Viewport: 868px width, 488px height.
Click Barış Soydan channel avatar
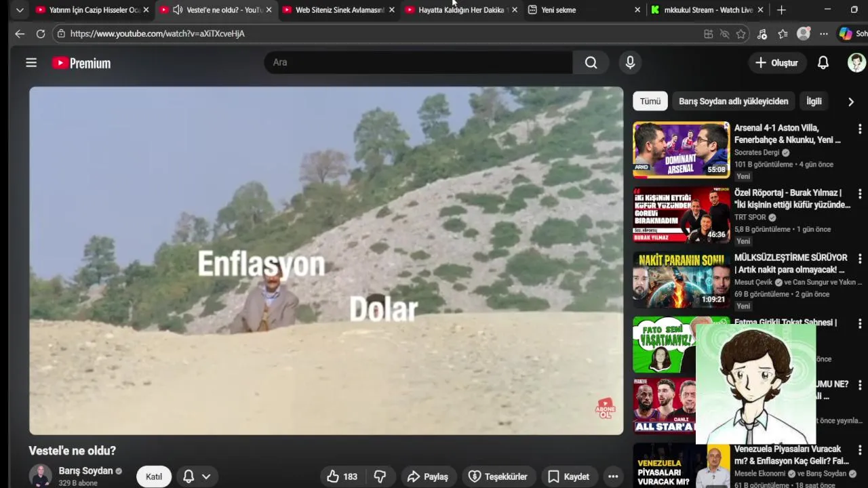pos(40,476)
